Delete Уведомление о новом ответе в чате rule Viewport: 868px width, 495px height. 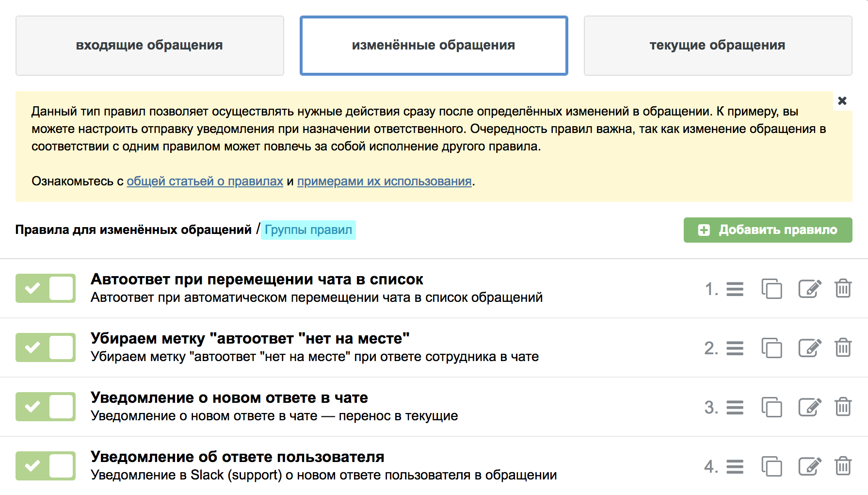tap(843, 407)
